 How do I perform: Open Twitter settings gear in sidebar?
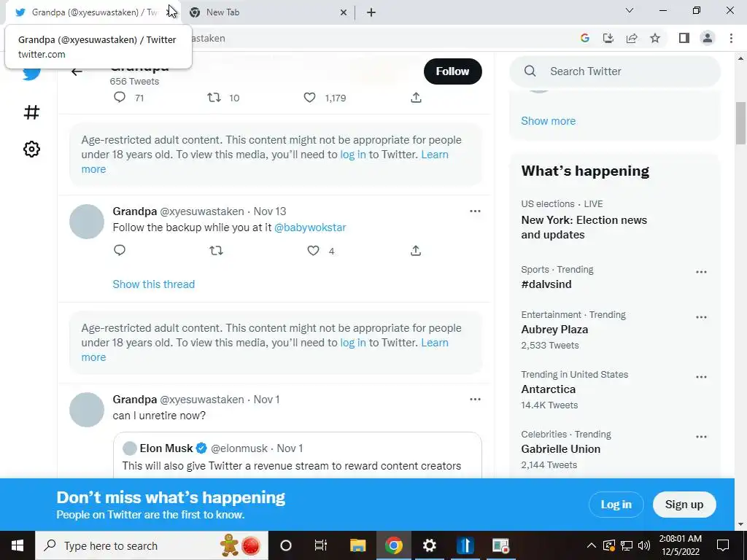(x=31, y=149)
